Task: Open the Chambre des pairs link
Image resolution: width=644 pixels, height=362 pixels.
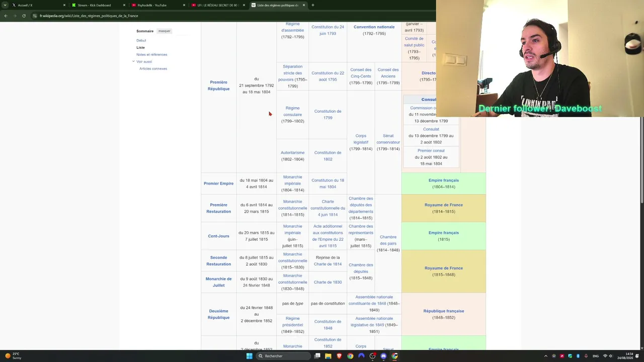Action: point(388,240)
